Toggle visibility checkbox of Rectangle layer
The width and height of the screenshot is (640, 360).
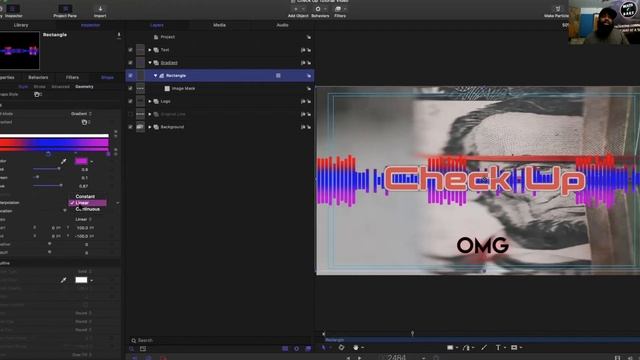(x=130, y=76)
